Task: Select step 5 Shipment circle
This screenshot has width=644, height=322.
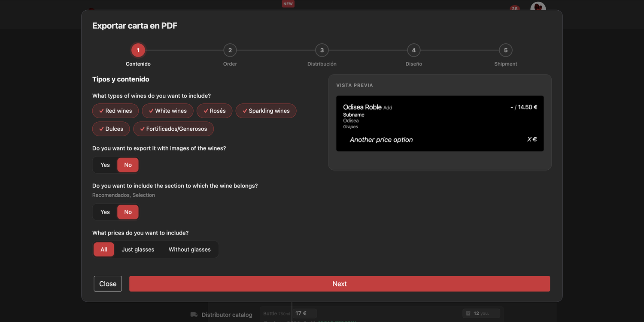Action: [506, 50]
